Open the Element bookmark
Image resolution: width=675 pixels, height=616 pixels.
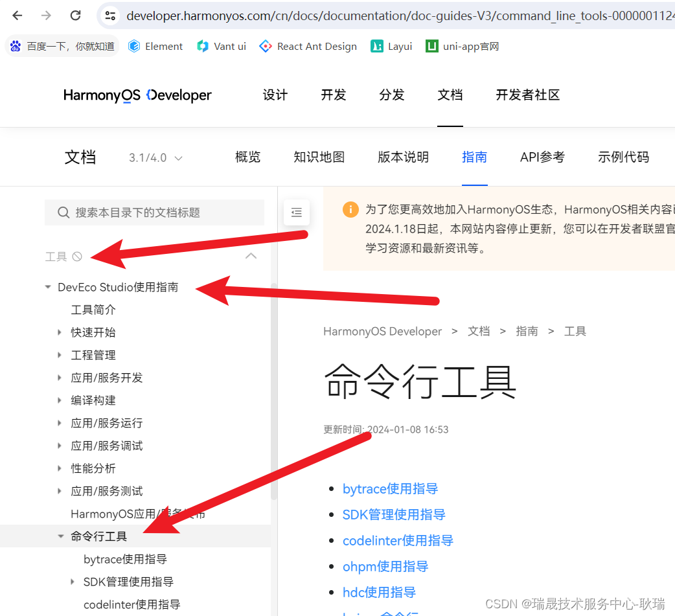pyautogui.click(x=155, y=46)
